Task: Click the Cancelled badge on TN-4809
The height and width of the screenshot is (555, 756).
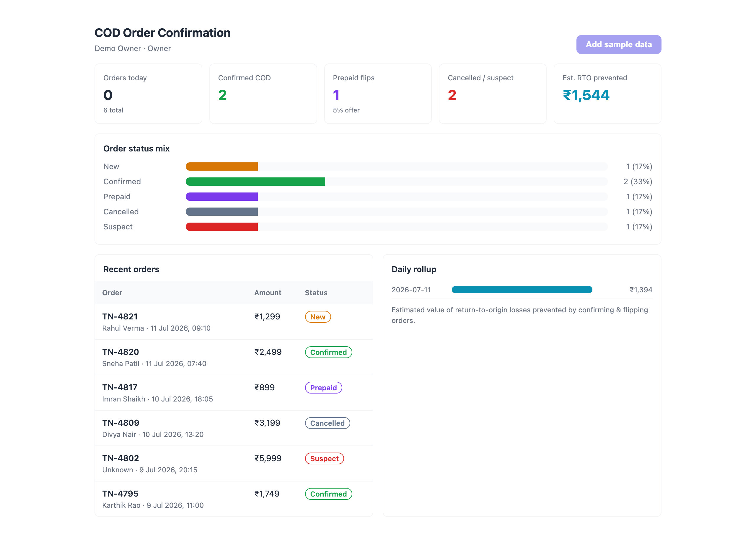Action: [x=328, y=423]
